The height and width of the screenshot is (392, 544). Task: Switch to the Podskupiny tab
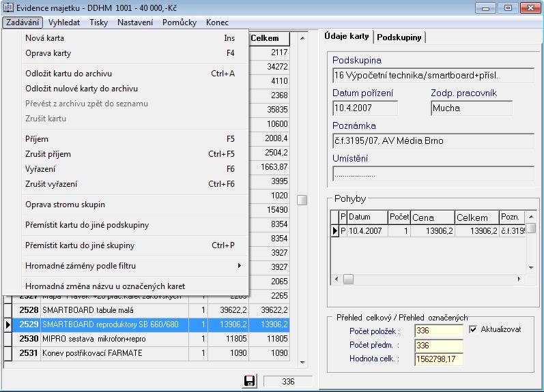tap(399, 37)
